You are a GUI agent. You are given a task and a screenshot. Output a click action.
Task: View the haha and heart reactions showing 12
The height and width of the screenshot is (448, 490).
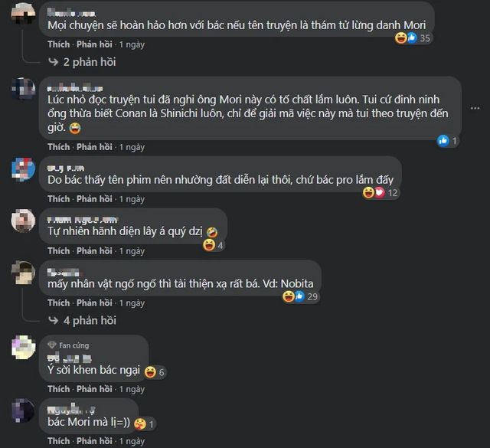(381, 192)
